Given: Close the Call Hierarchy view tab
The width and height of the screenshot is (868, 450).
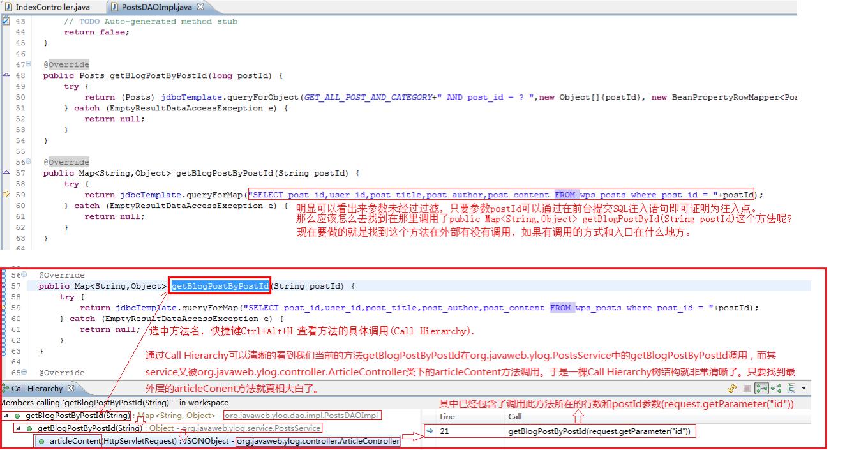Looking at the screenshot, I should (x=71, y=388).
